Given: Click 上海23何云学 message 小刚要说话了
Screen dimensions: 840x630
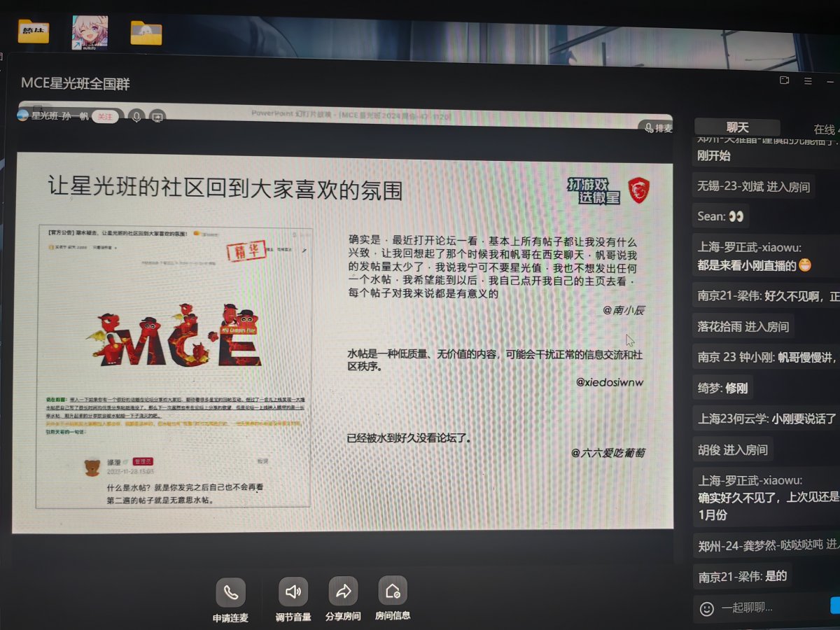Looking at the screenshot, I should 766,419.
